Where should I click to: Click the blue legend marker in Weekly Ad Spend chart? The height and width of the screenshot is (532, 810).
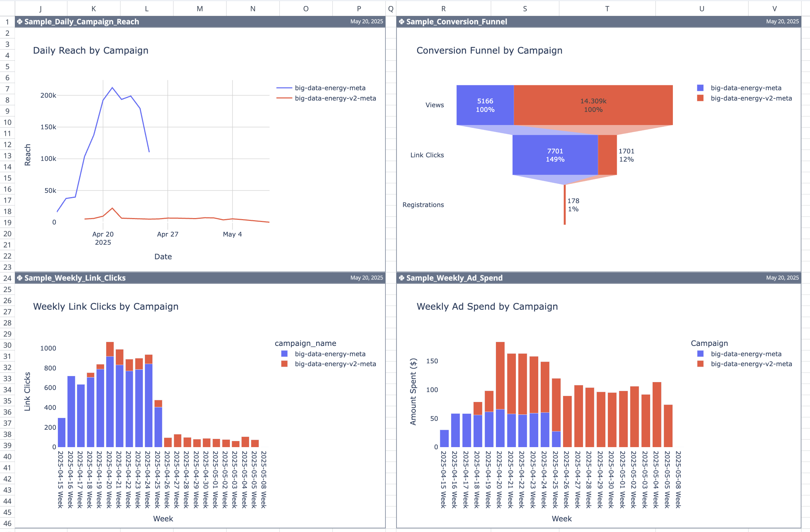(701, 354)
